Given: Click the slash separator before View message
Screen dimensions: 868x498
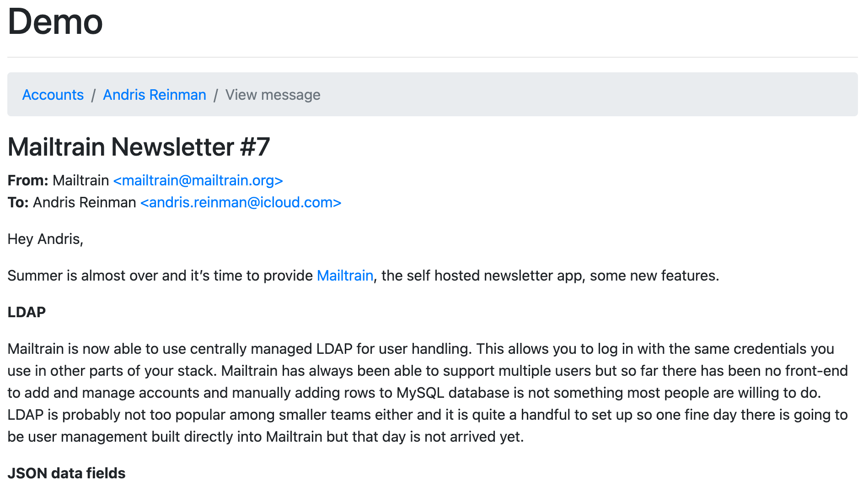Looking at the screenshot, I should tap(216, 95).
